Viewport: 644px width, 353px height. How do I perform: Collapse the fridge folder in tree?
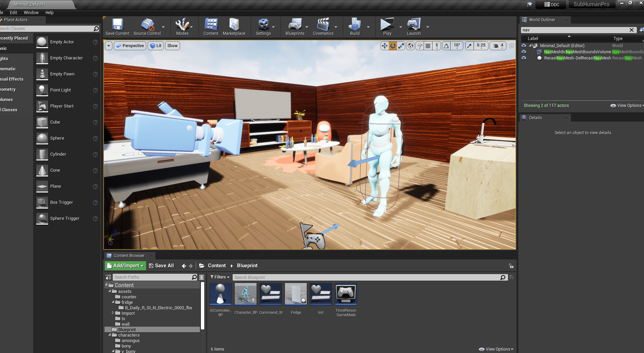tap(113, 302)
